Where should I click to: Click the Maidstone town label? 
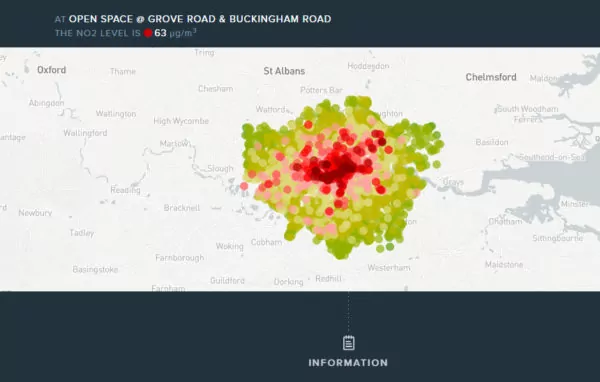[x=504, y=264]
